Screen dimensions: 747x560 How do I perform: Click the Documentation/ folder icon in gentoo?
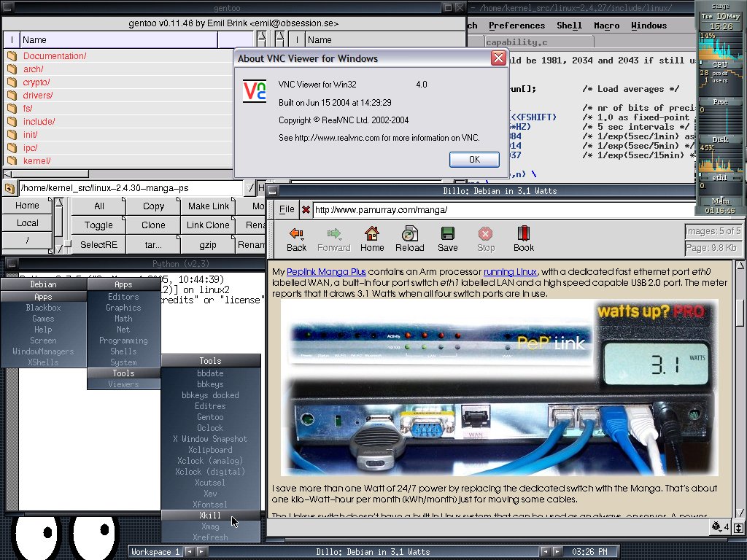[x=12, y=55]
